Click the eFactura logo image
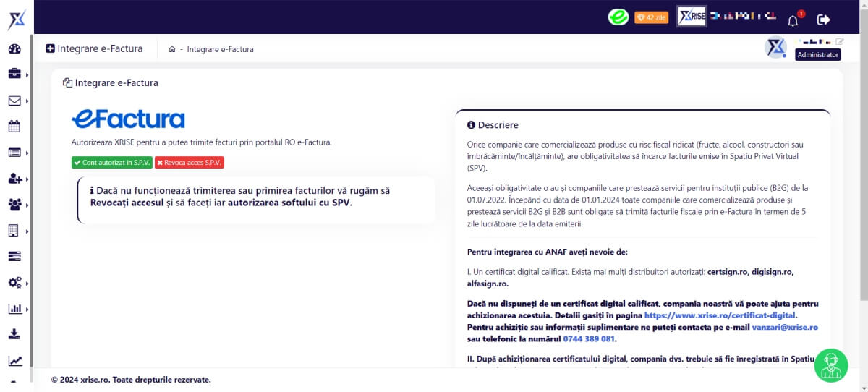 pos(128,119)
